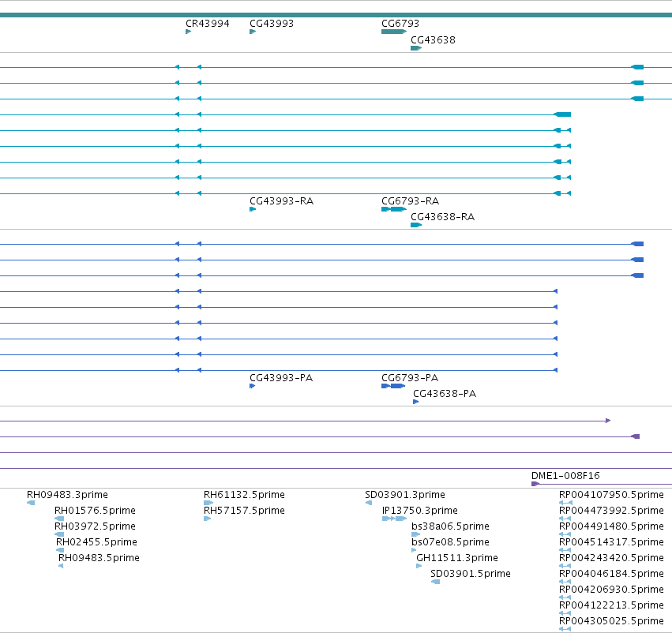Select RH09483.3prime EST label
This screenshot has width=672, height=633.
[67, 495]
